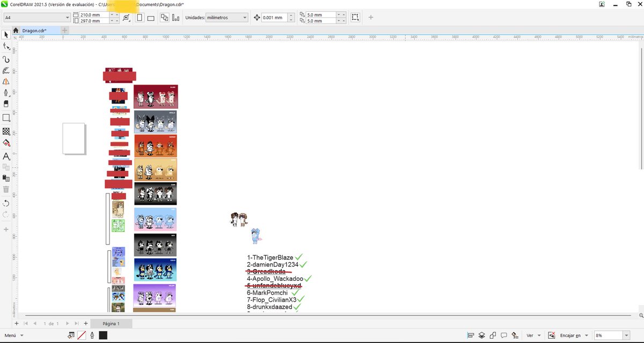Click the canvas text 4-Apollo_Wackadoo
Viewport: 644px width, 343px height.
(275, 279)
